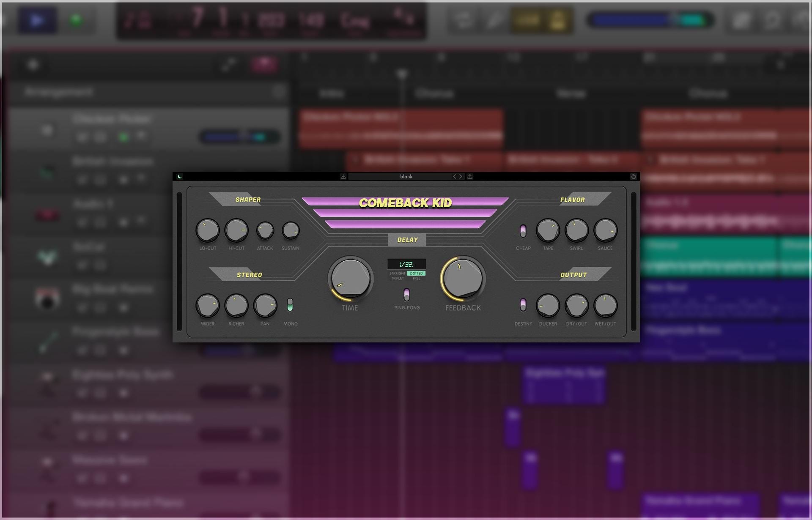The image size is (812, 520).
Task: Select DOTTED delay timing mode
Action: click(x=416, y=274)
